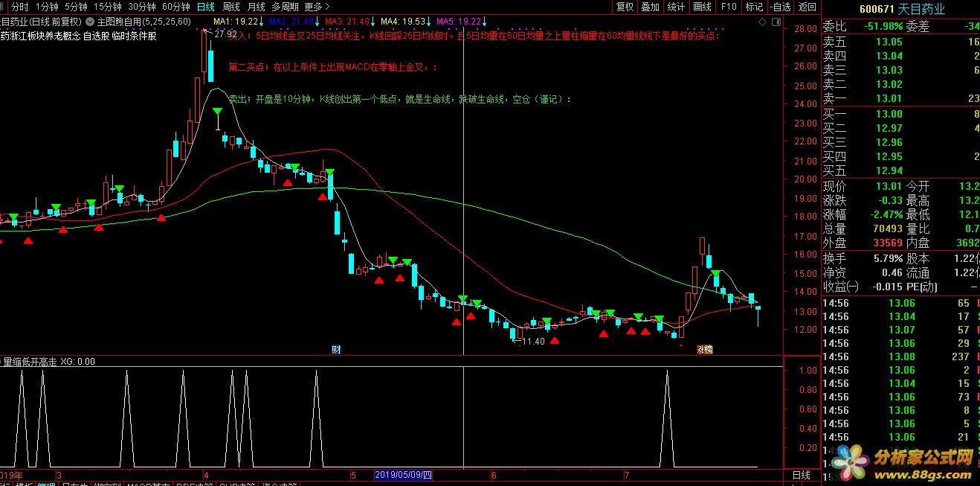Select the 60分钟 timeframe
The image size is (980, 486).
click(x=176, y=7)
